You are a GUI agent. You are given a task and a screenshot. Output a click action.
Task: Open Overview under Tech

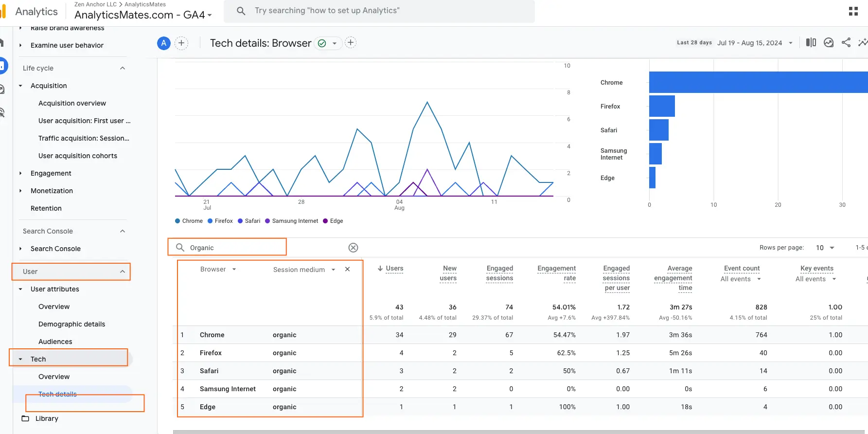(54, 377)
